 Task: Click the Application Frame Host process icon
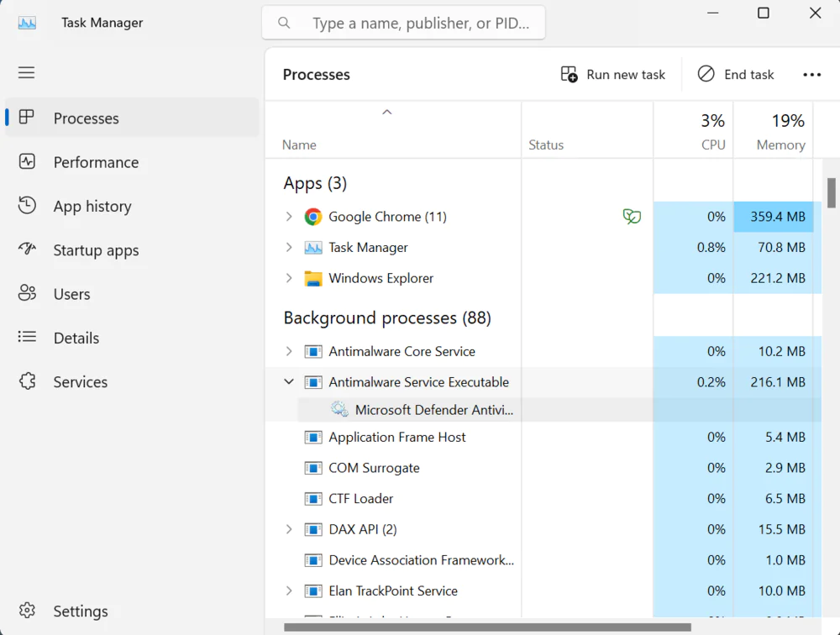(313, 438)
